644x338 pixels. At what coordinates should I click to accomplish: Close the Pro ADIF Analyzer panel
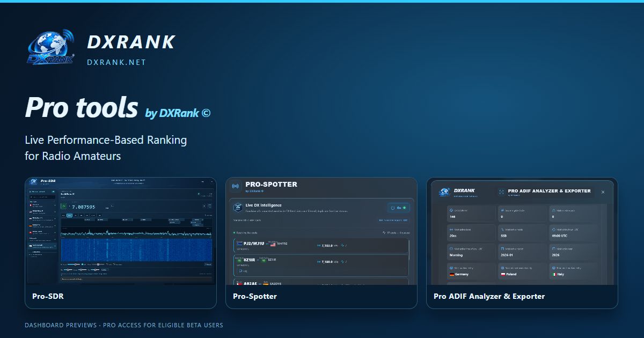coord(603,192)
